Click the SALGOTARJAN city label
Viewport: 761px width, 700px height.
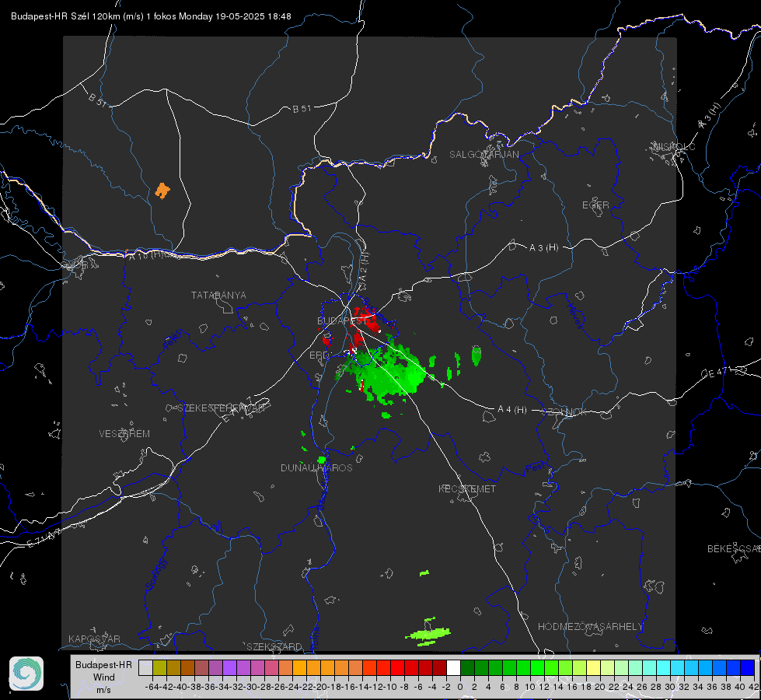(483, 155)
